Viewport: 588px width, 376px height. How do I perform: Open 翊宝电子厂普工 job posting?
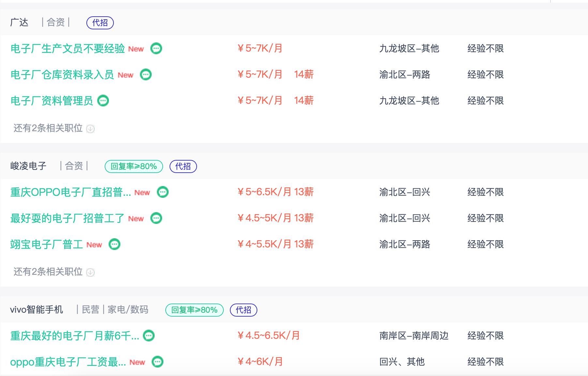[x=46, y=244]
